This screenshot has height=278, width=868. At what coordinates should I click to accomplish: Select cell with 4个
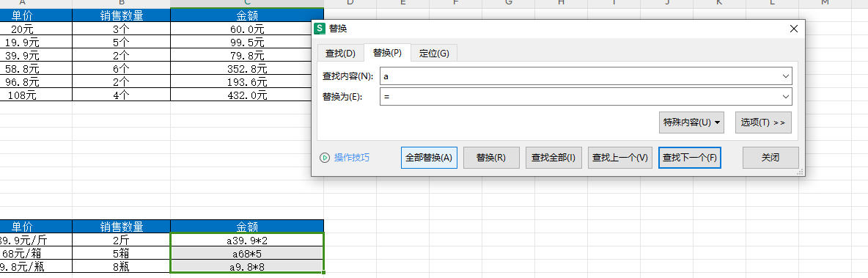click(121, 95)
